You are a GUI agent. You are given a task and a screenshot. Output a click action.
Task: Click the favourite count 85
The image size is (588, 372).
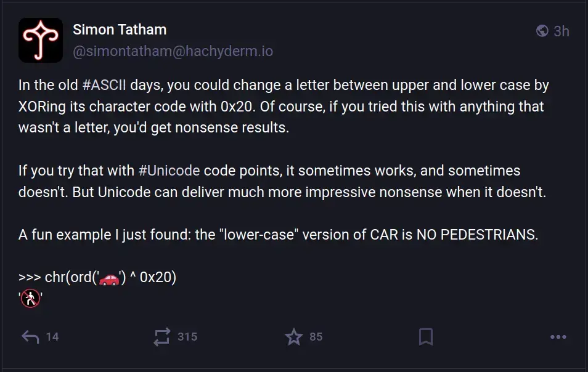click(x=316, y=337)
